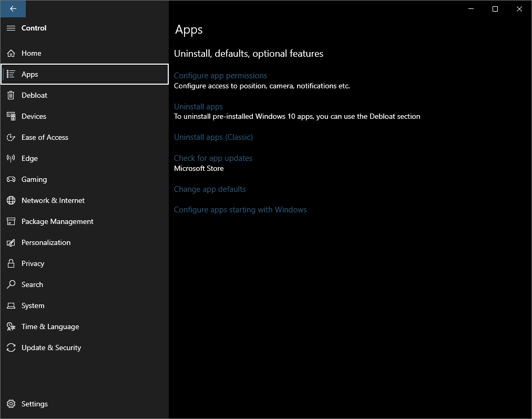532x419 pixels.
Task: Select Time & Language
Action: point(85,326)
